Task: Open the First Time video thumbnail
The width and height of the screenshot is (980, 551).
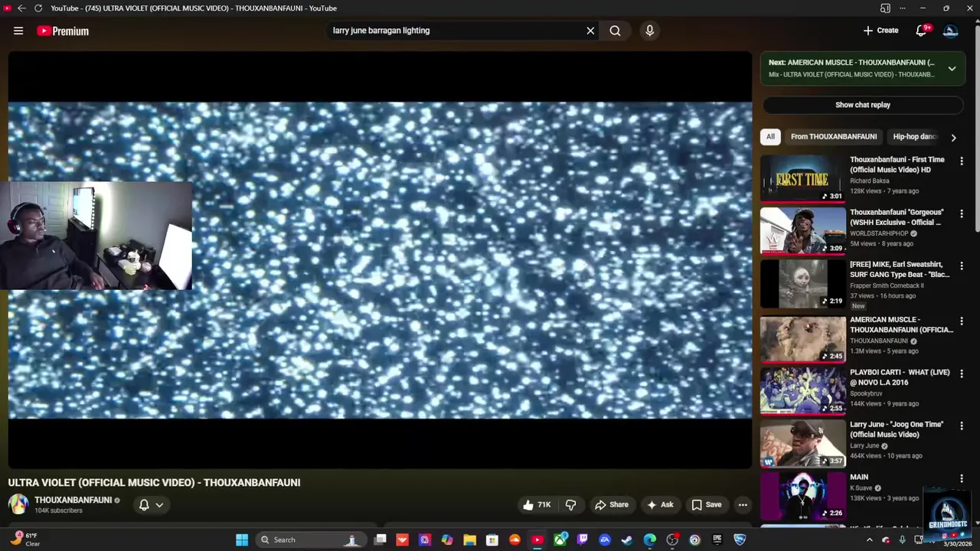Action: 803,178
